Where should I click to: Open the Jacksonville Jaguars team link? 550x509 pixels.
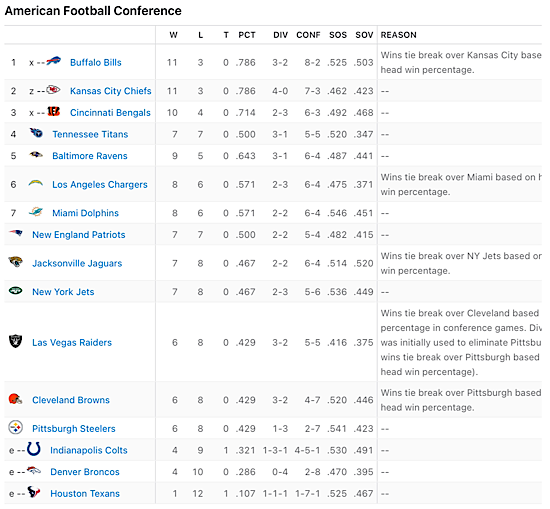pyautogui.click(x=77, y=263)
